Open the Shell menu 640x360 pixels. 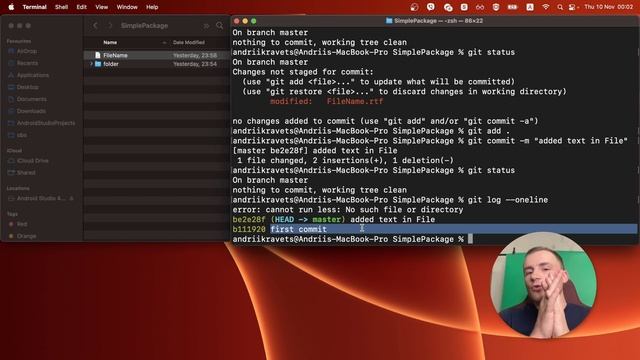coord(61,7)
